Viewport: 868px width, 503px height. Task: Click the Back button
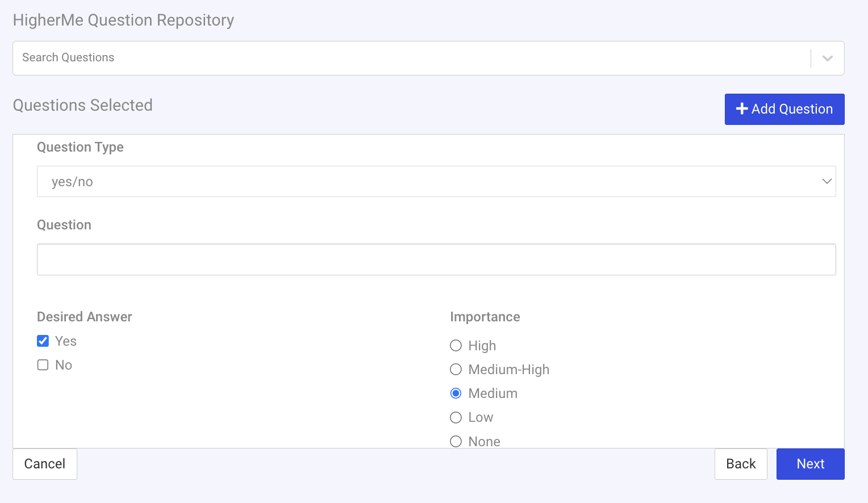[x=741, y=464]
